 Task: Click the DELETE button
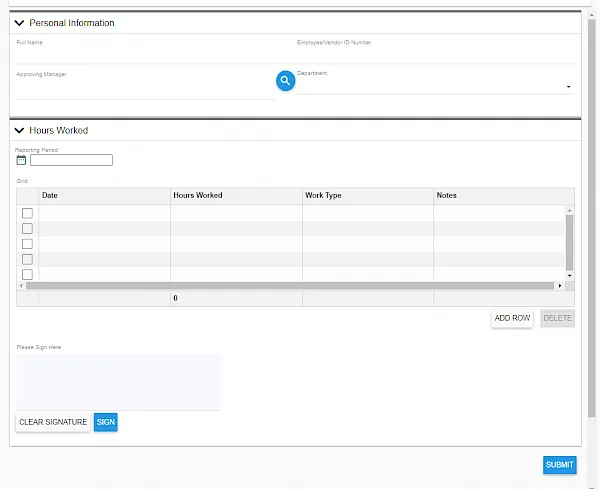[558, 318]
